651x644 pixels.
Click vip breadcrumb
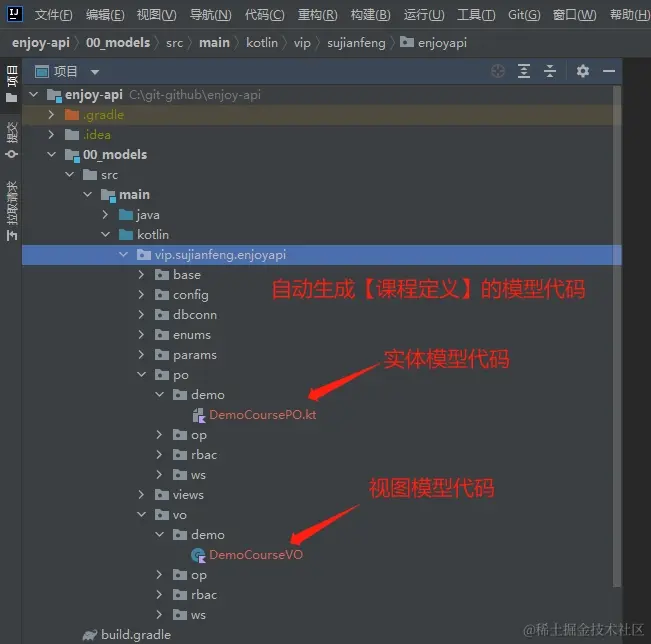coord(302,43)
